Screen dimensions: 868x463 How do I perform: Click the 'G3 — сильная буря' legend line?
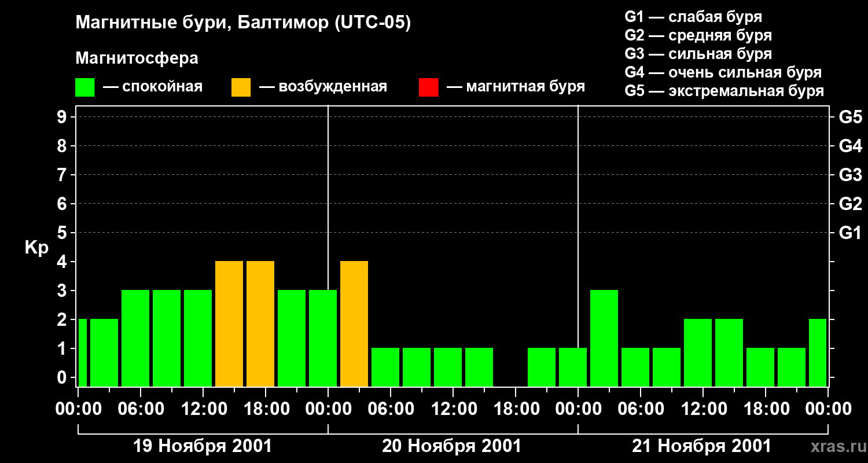pos(698,53)
